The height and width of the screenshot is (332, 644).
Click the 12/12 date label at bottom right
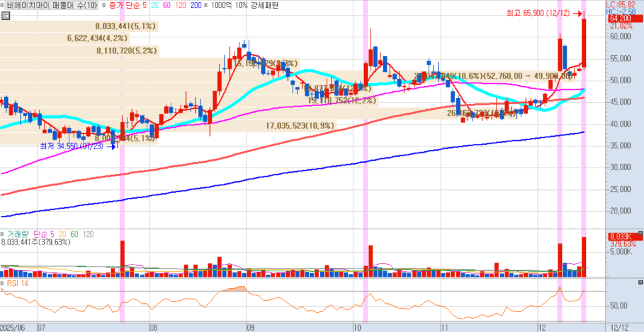click(x=620, y=328)
